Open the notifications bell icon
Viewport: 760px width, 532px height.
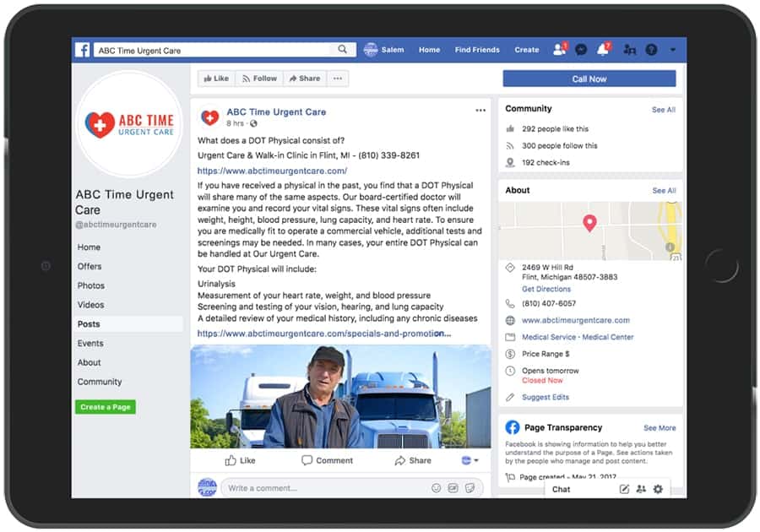point(603,50)
